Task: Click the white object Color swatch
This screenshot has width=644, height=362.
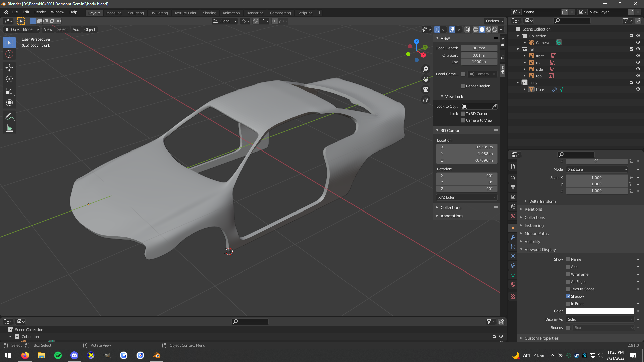Action: 600,311
